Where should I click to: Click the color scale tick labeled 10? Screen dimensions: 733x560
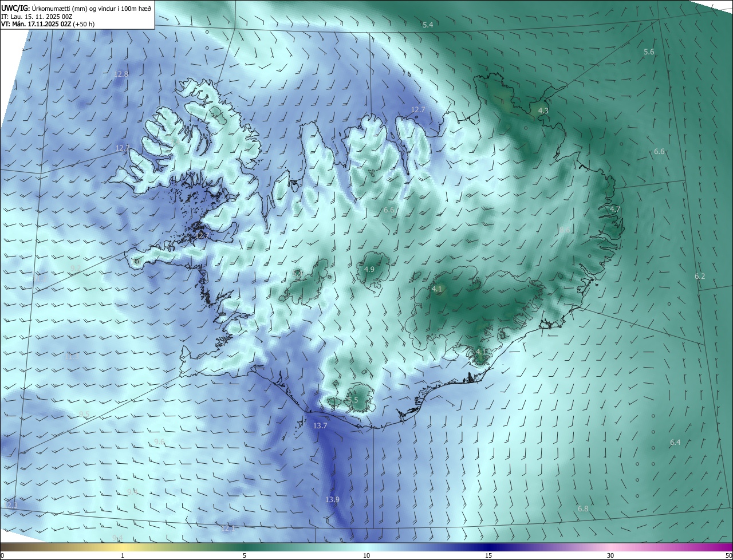(366, 555)
